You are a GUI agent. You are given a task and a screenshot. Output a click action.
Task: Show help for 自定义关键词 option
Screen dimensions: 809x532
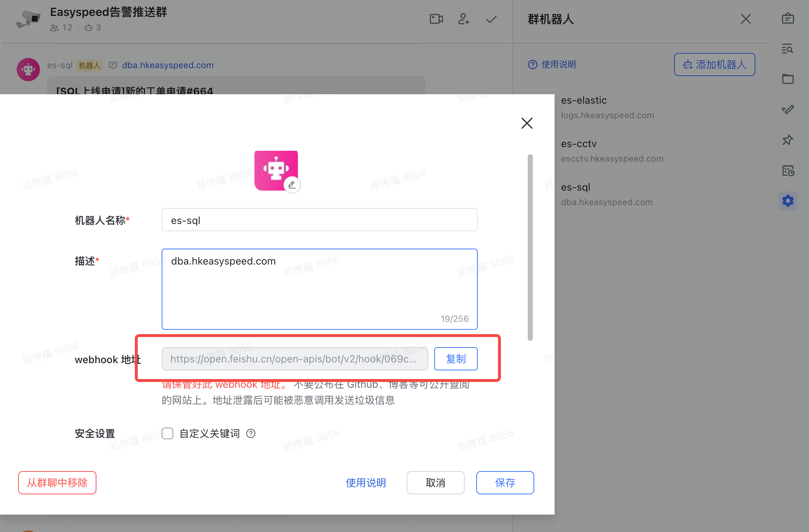251,433
